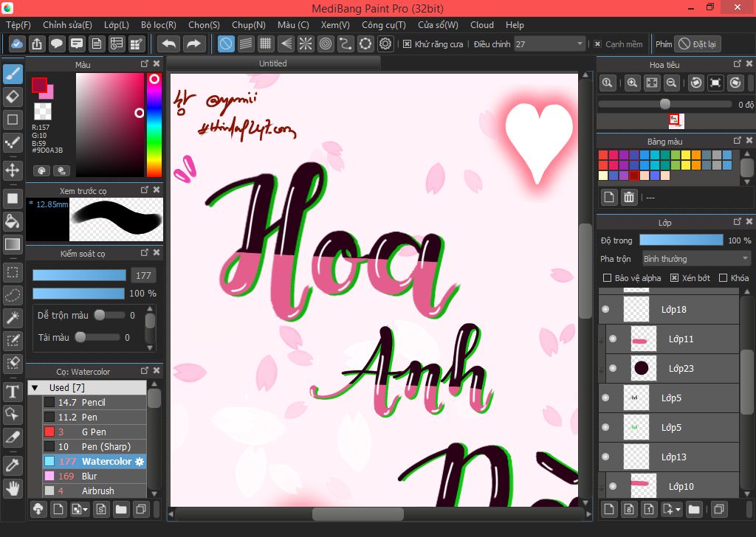The width and height of the screenshot is (756, 537).
Task: Toggle Cạnh mềm checkbox
Action: 597,44
